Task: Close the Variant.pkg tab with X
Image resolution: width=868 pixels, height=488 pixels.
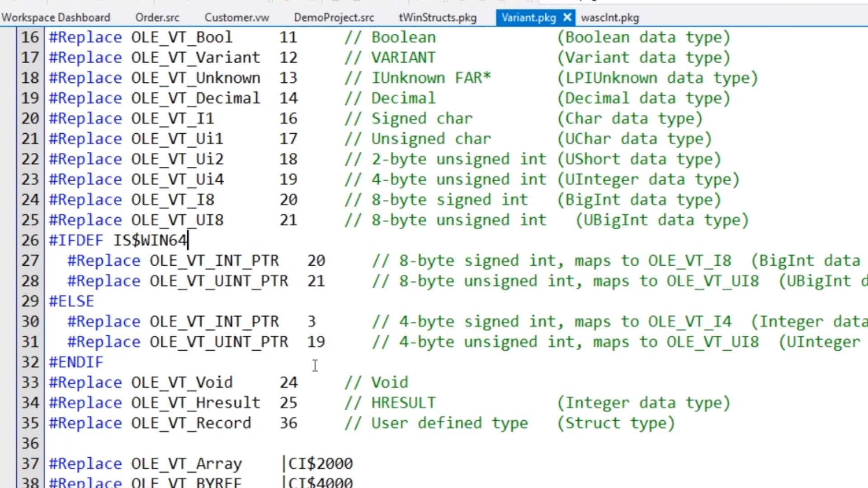Action: 567,18
